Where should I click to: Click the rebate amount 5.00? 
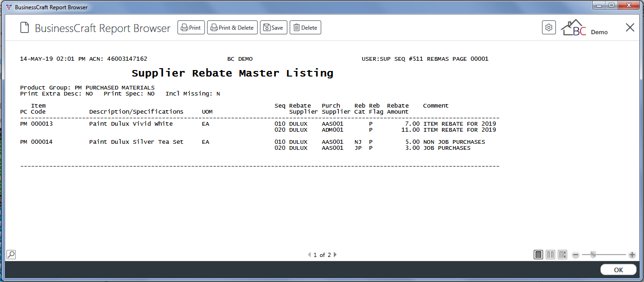(412, 142)
